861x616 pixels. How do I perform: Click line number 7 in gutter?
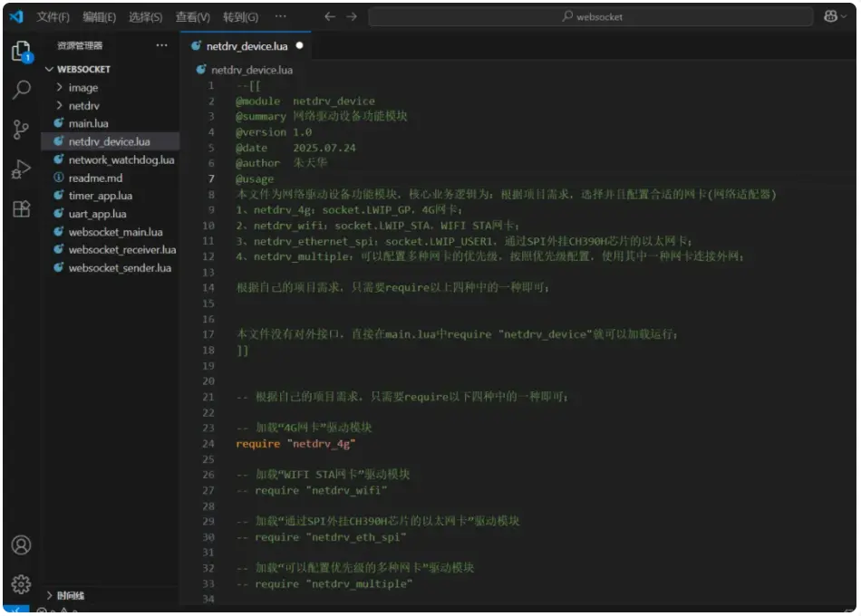pos(211,178)
